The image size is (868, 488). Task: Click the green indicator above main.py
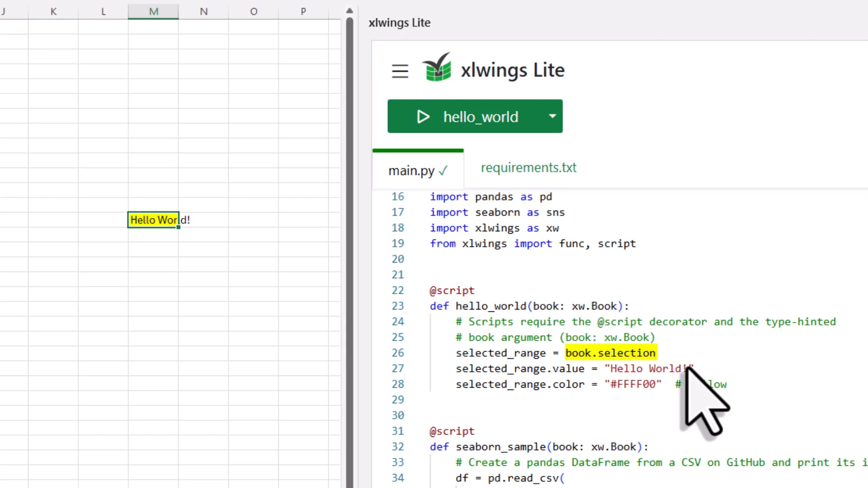[418, 150]
